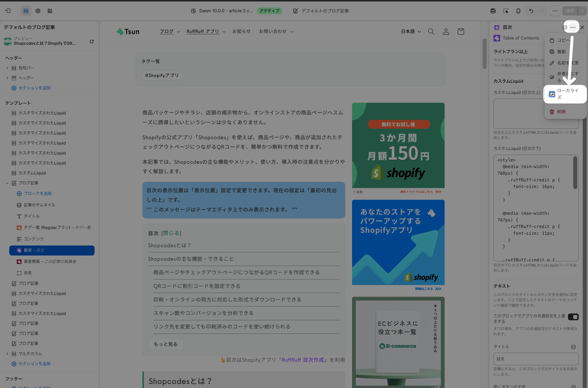Choose 名前を変更 from the context menu
Screen dimensions: 588x388
565,63
